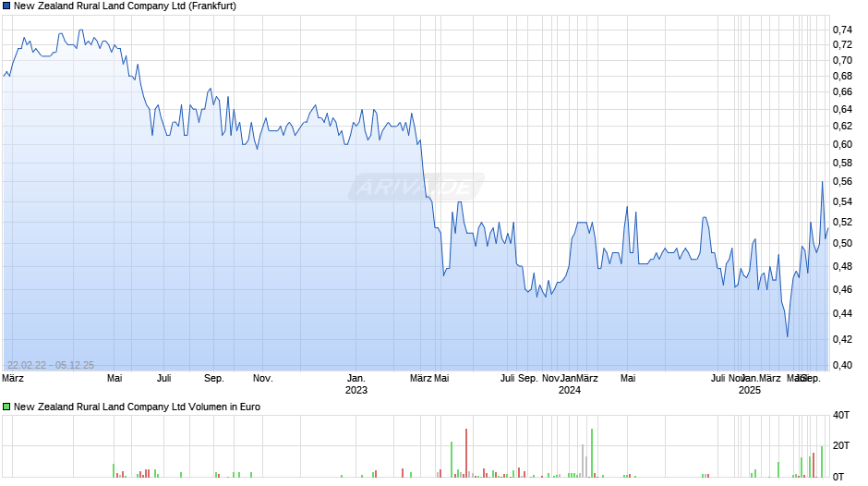Click the first 'März' label at axis start
The width and height of the screenshot is (868, 486).
13,379
